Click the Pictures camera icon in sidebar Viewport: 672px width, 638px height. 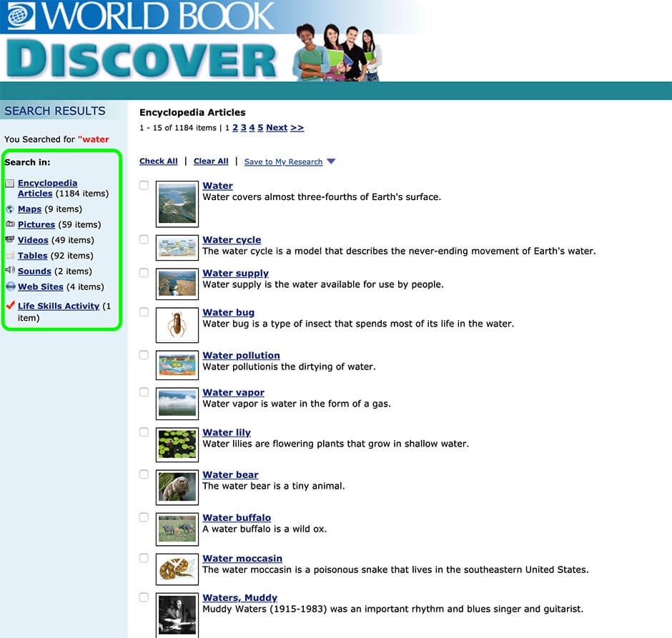(x=11, y=224)
